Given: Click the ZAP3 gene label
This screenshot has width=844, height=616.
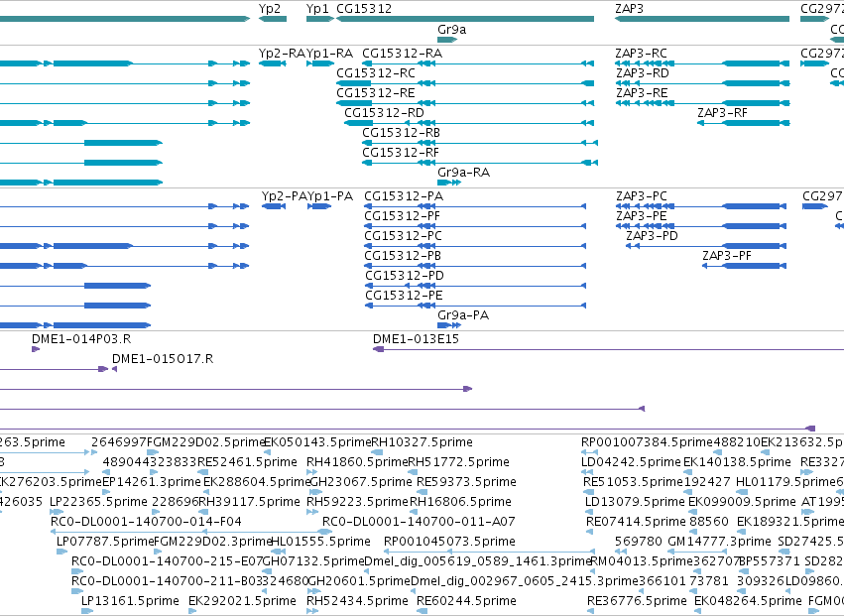Looking at the screenshot, I should 629,9.
